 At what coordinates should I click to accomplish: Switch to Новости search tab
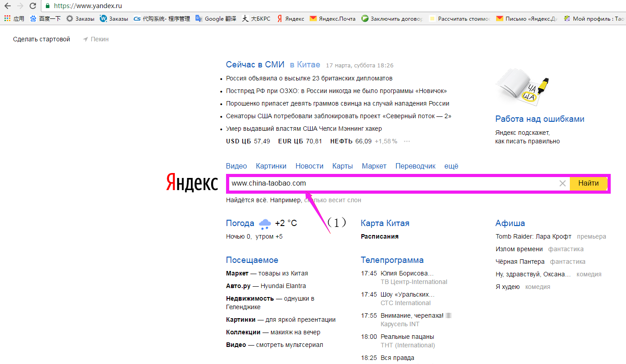pos(309,166)
